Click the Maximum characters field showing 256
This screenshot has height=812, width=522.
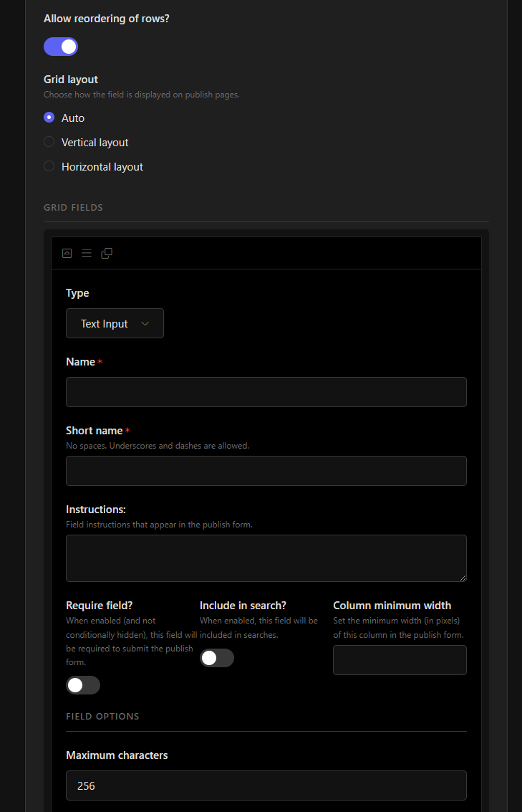click(x=266, y=785)
